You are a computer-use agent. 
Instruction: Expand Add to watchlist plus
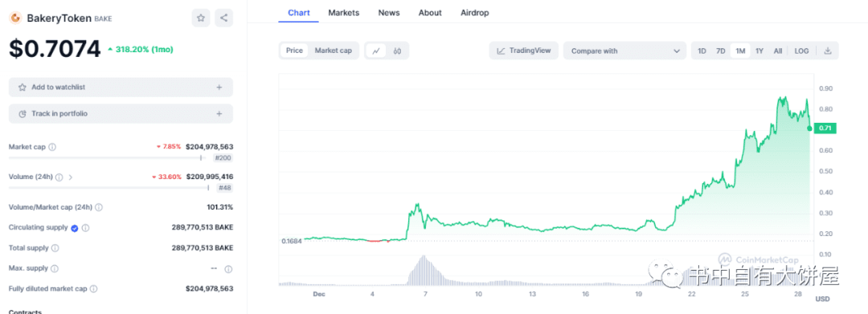(x=219, y=88)
